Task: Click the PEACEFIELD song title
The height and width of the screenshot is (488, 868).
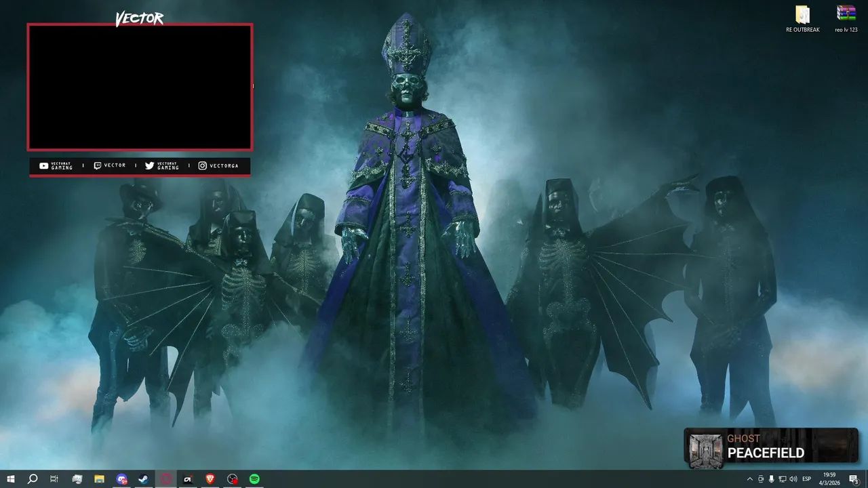Action: (x=766, y=453)
